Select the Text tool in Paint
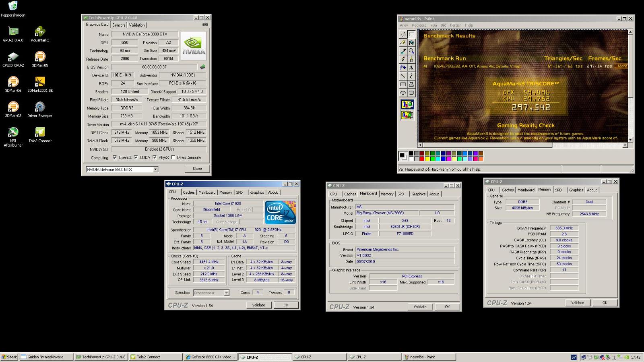Image resolution: width=644 pixels, height=362 pixels. [x=411, y=68]
